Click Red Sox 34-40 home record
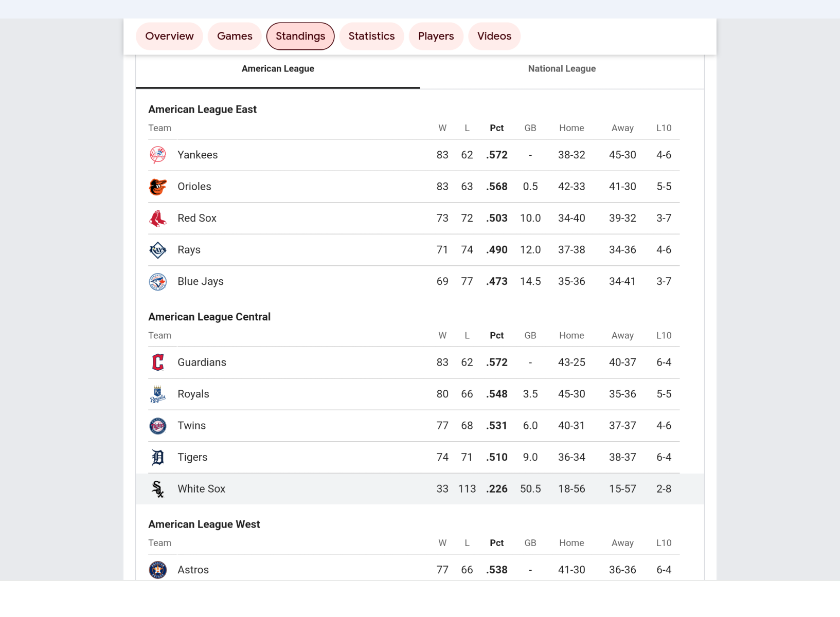This screenshot has width=840, height=617. (571, 218)
